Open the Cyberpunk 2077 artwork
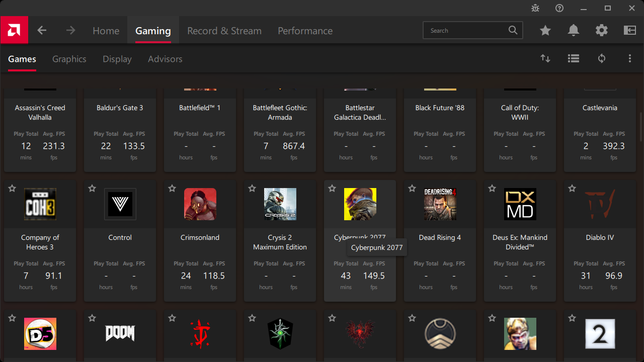 360,204
